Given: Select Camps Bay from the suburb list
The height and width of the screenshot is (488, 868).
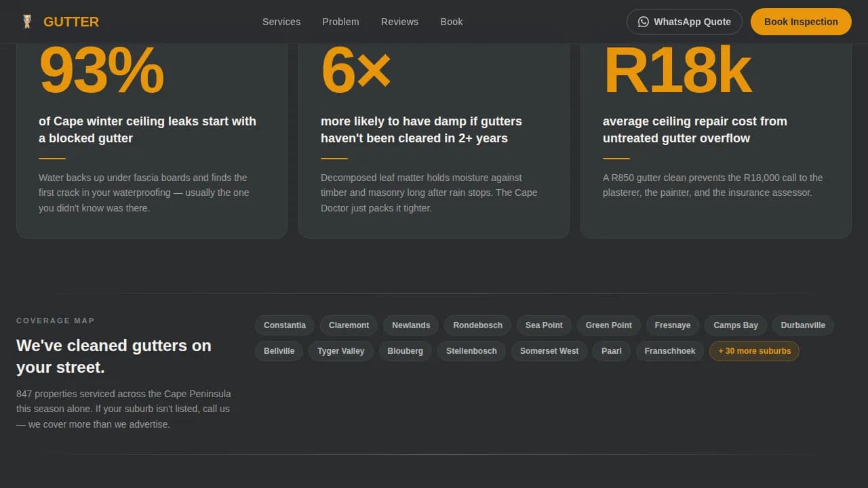Looking at the screenshot, I should click(x=735, y=325).
